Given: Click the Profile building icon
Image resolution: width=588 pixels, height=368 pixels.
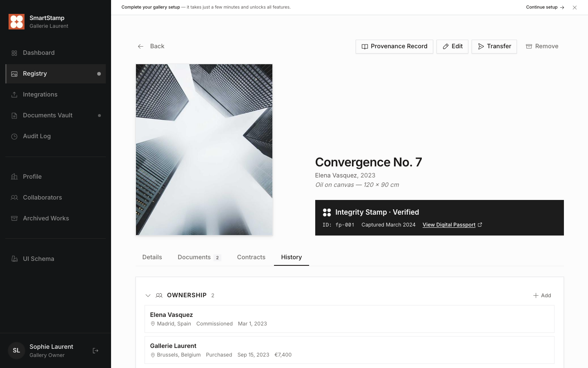Looking at the screenshot, I should (x=14, y=177).
